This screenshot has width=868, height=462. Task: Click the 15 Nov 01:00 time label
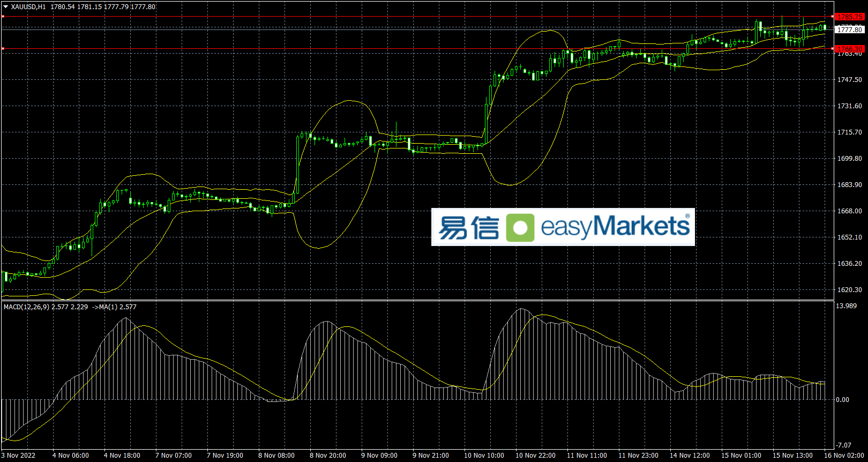tap(741, 456)
